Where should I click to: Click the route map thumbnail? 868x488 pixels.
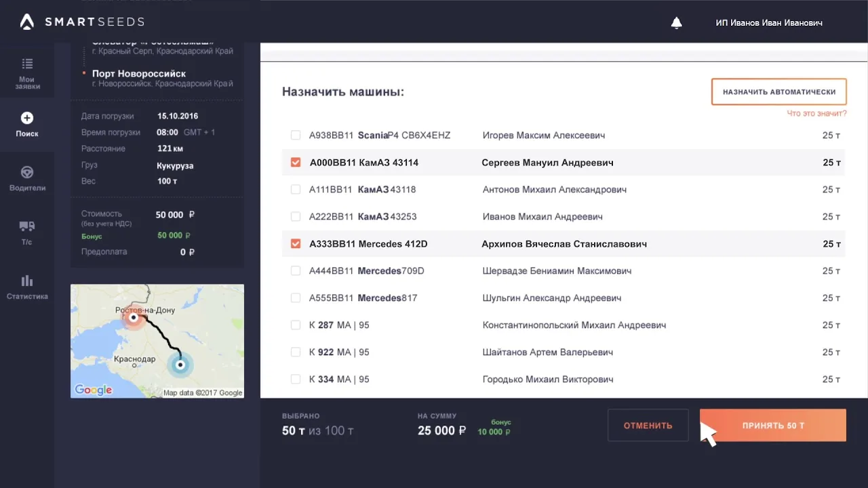(157, 341)
